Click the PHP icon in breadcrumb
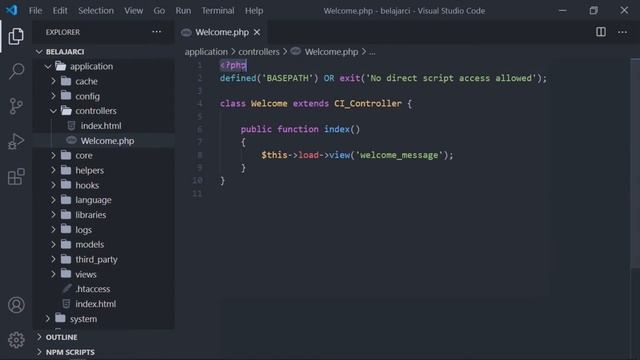The height and width of the screenshot is (360, 640). [x=296, y=51]
